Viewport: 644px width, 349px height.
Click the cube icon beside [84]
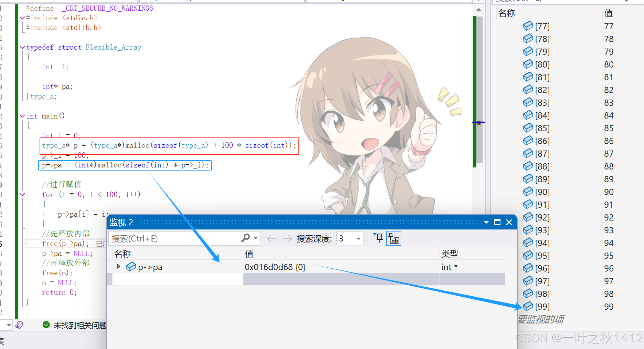tap(528, 115)
